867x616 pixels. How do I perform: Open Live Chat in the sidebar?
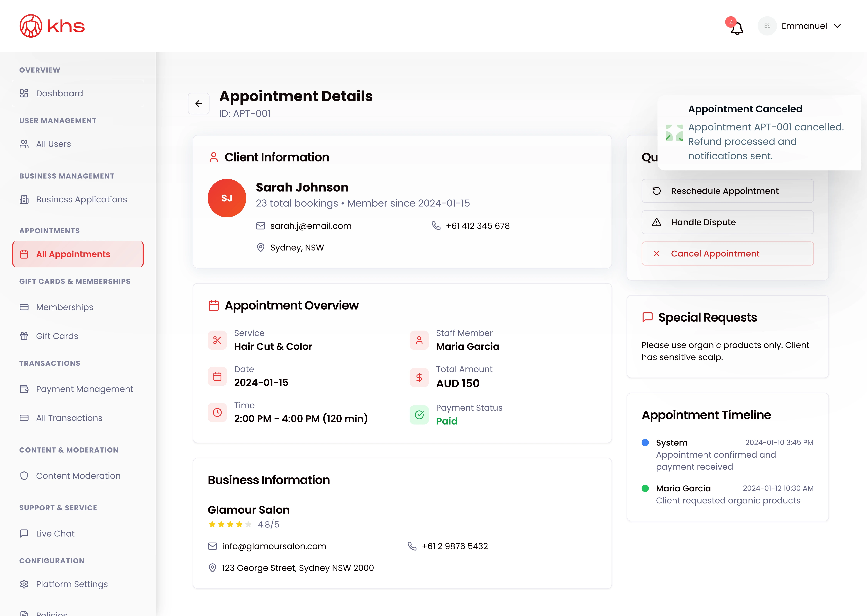coord(78,533)
